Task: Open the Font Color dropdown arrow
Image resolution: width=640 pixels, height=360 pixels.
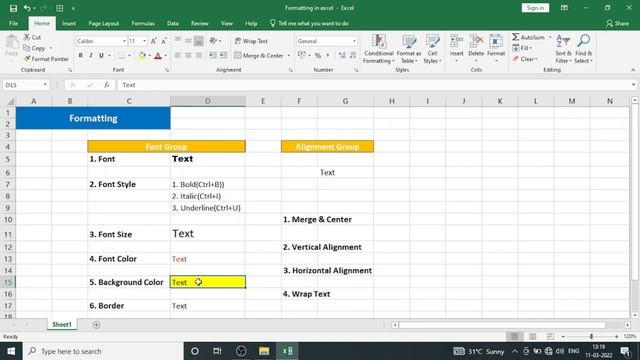Action: 165,56
